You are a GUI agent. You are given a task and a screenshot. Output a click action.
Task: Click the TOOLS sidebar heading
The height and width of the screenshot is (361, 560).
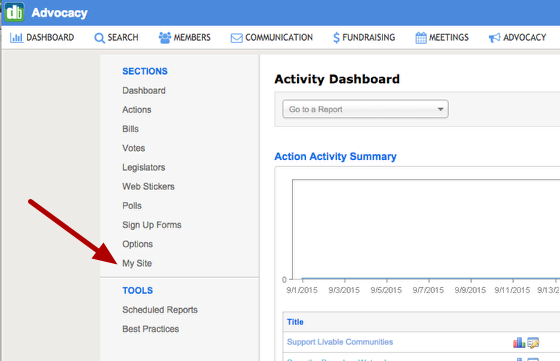click(x=138, y=291)
